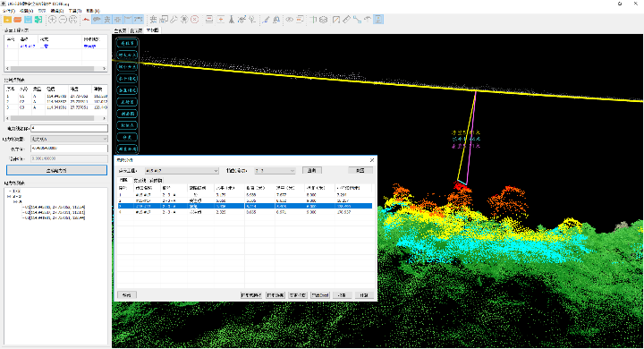Click the zoom out magnifier icon
644x349 pixels.
tap(63, 20)
